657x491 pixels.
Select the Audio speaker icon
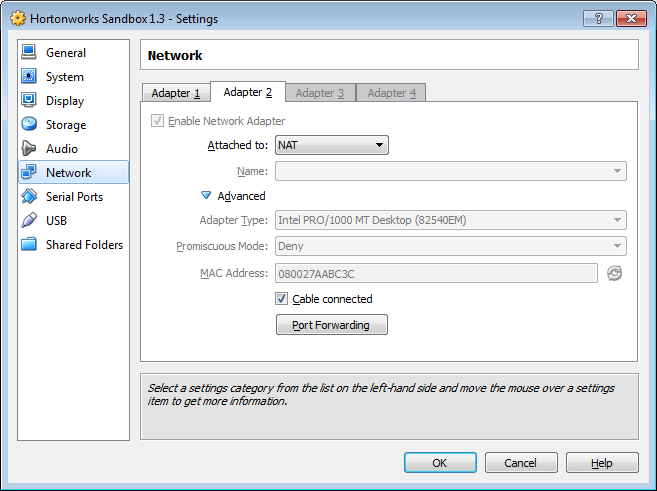coord(28,149)
